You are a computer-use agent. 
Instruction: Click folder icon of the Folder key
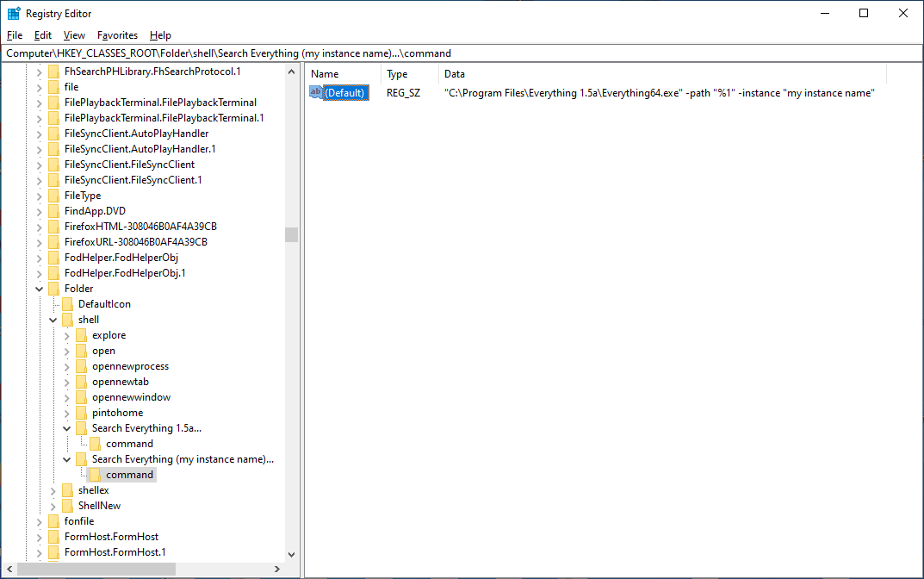53,289
